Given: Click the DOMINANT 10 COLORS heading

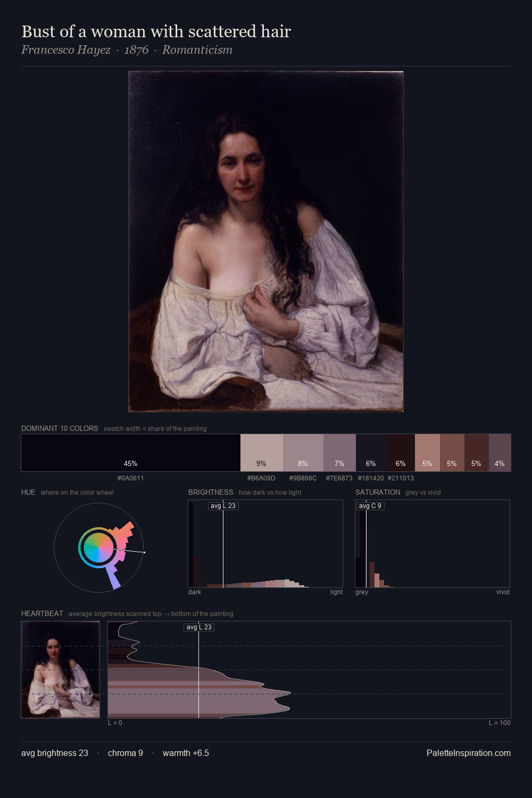Looking at the screenshot, I should coord(60,428).
